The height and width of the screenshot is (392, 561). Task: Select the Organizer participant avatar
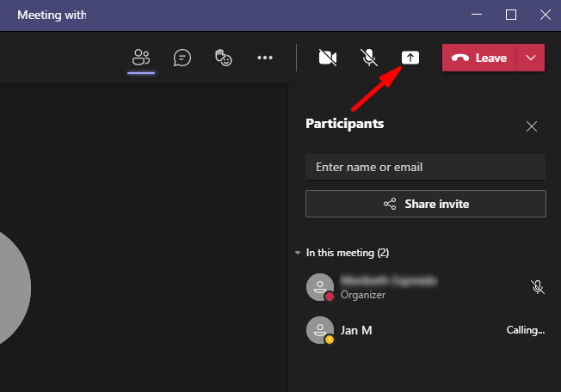click(320, 287)
